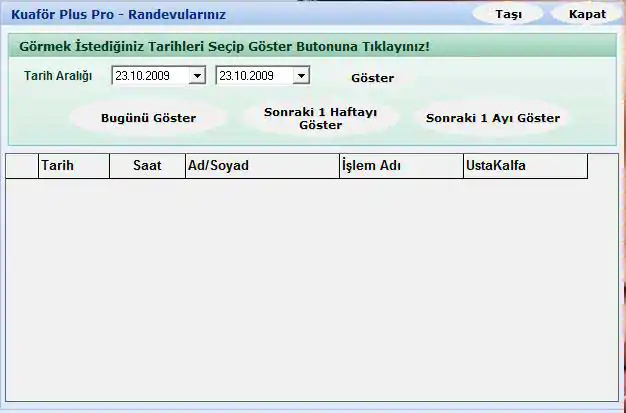Click the Tarih Aralığı label
This screenshot has width=626, height=413.
click(58, 76)
